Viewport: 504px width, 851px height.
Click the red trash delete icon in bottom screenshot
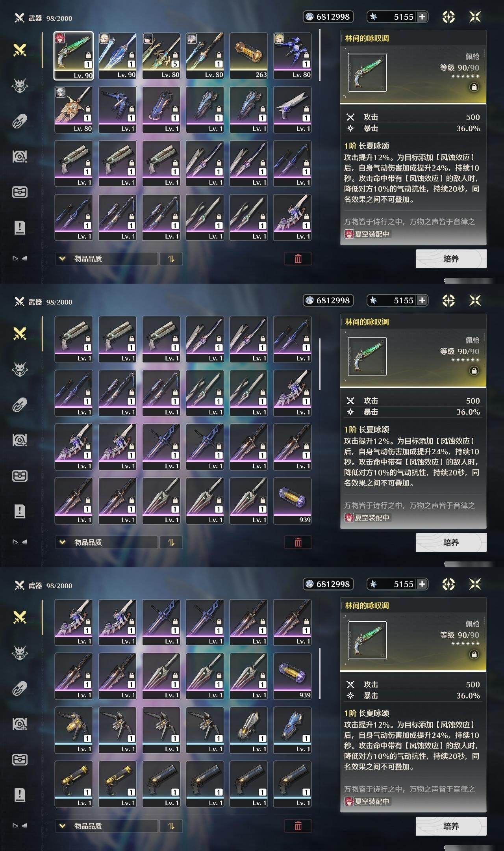click(298, 826)
